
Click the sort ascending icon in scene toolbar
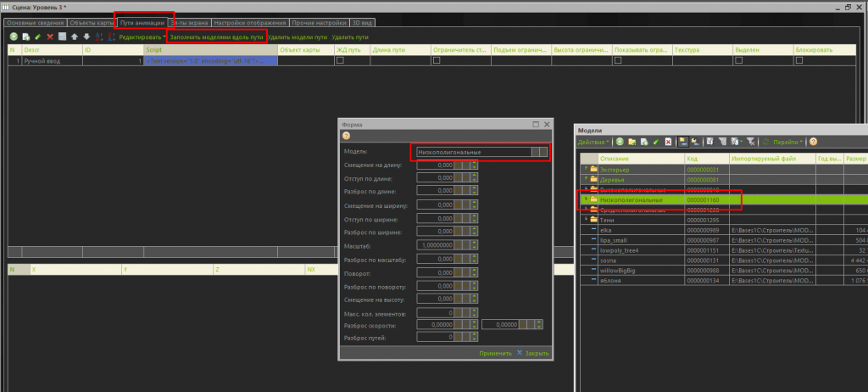(99, 36)
